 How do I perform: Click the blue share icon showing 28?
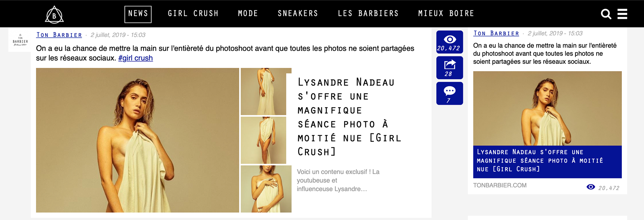coord(449,68)
